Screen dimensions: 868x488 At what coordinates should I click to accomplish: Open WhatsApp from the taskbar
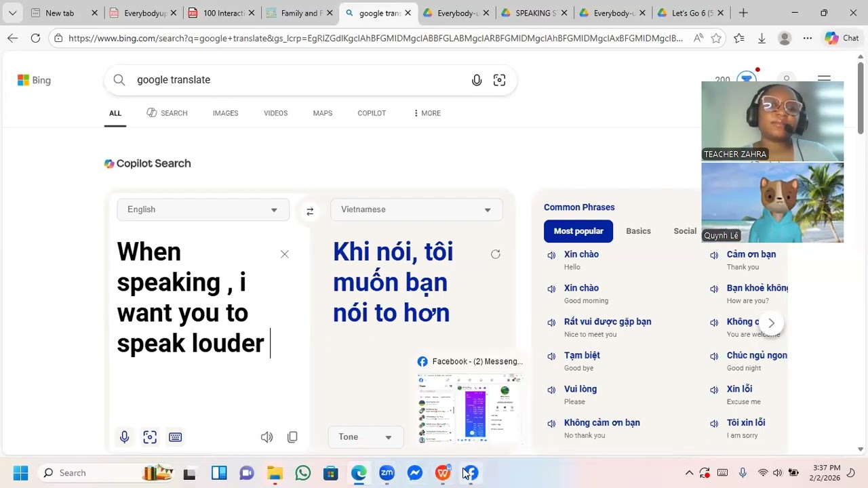pyautogui.click(x=303, y=472)
